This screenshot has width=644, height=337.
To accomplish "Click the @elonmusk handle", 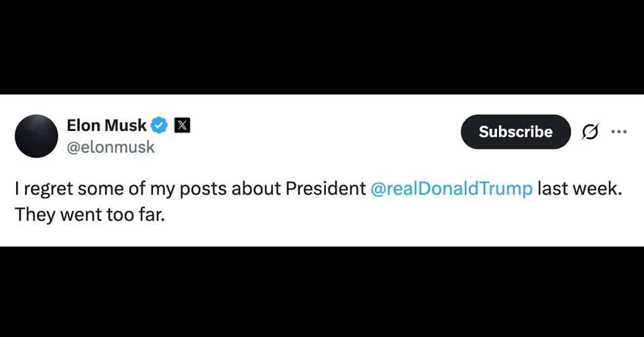I will tap(110, 147).
